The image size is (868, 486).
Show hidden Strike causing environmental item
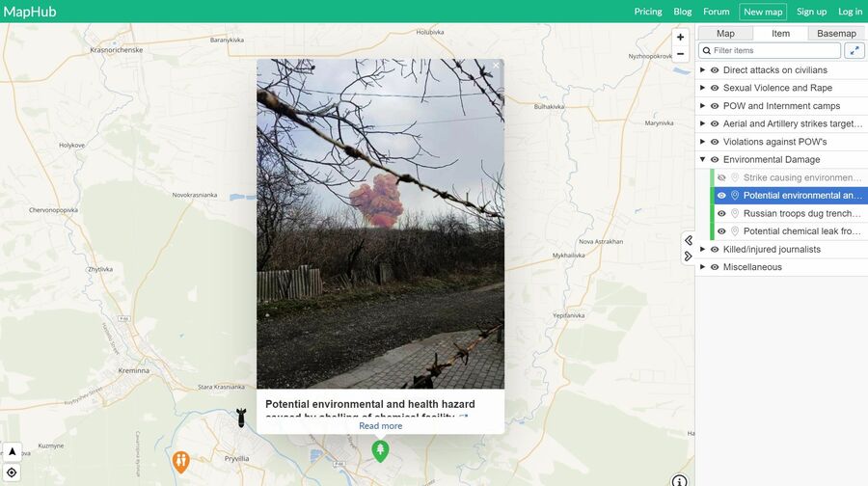721,177
